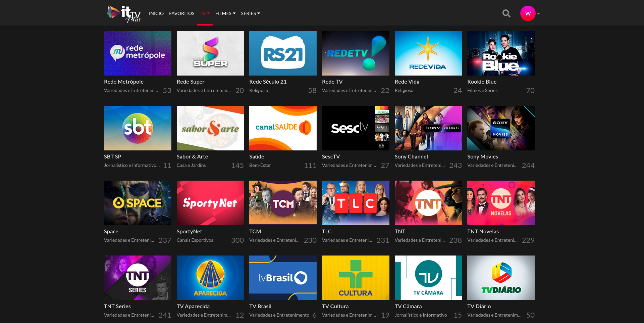Select the TV Câmara thumbnail
644x323 pixels.
tap(428, 278)
